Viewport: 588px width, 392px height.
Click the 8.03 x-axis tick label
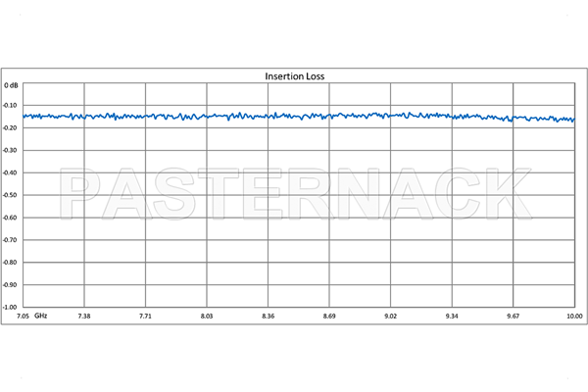pyautogui.click(x=207, y=317)
